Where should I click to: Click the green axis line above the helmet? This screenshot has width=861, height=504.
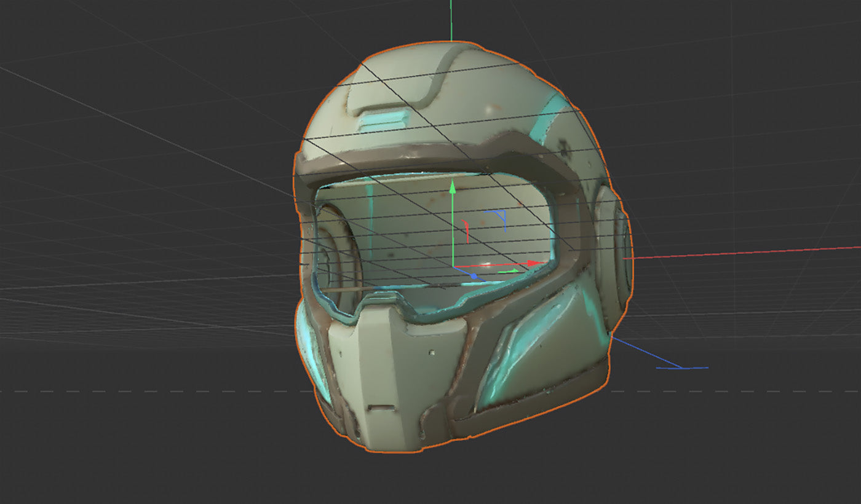[451, 18]
